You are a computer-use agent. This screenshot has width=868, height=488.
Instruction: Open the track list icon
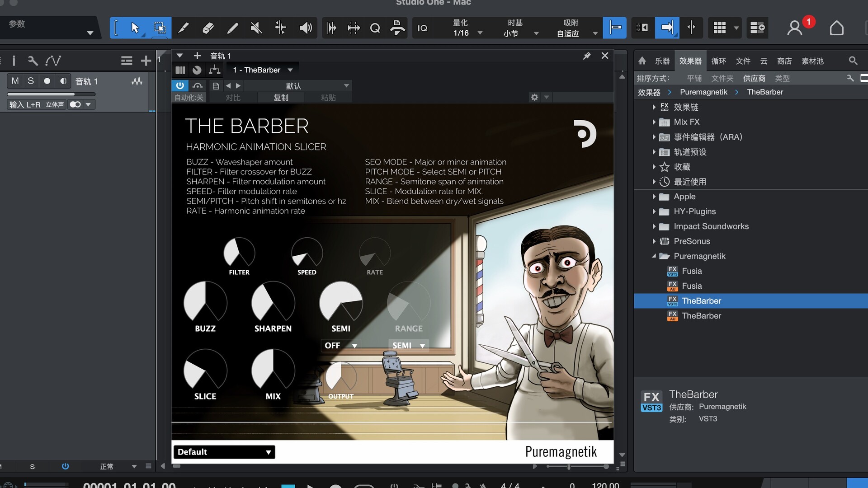pyautogui.click(x=127, y=61)
